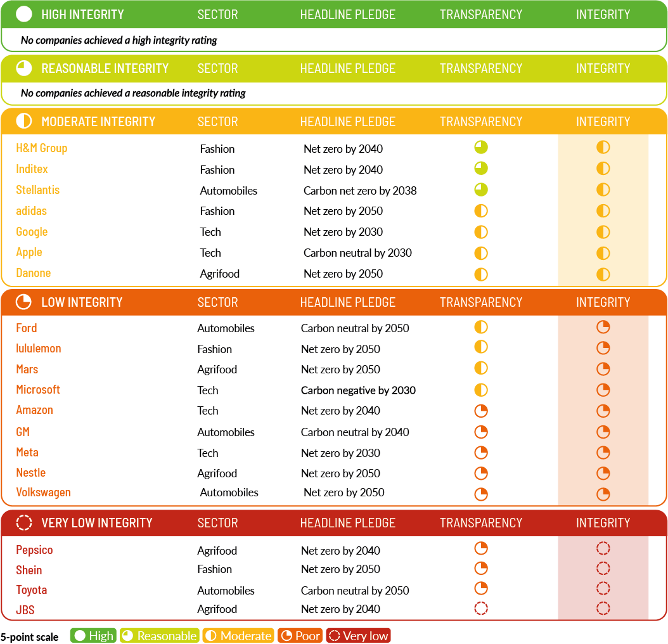Click the Poor legend badge
This screenshot has height=644, width=668.
pyautogui.click(x=300, y=636)
